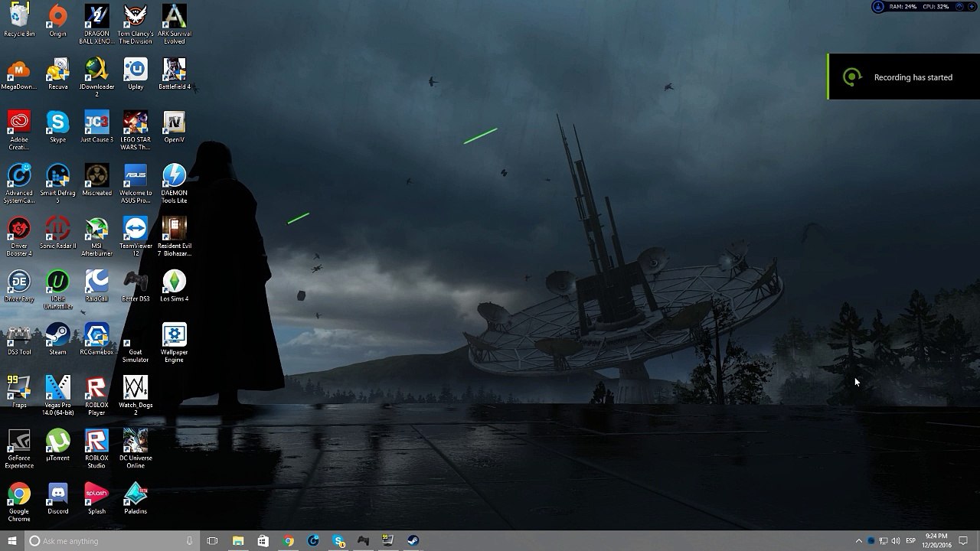Open the RaidCall desktop icon
980x551 pixels.
[x=96, y=286]
